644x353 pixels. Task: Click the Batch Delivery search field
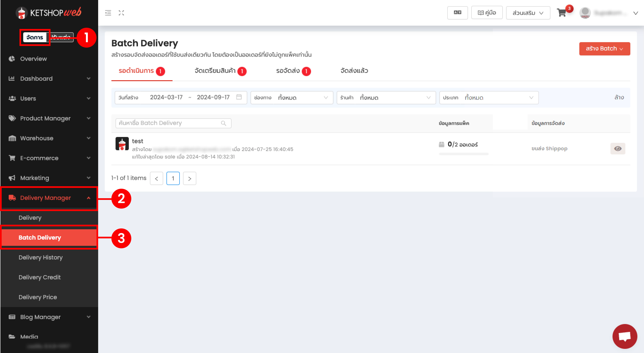173,123
